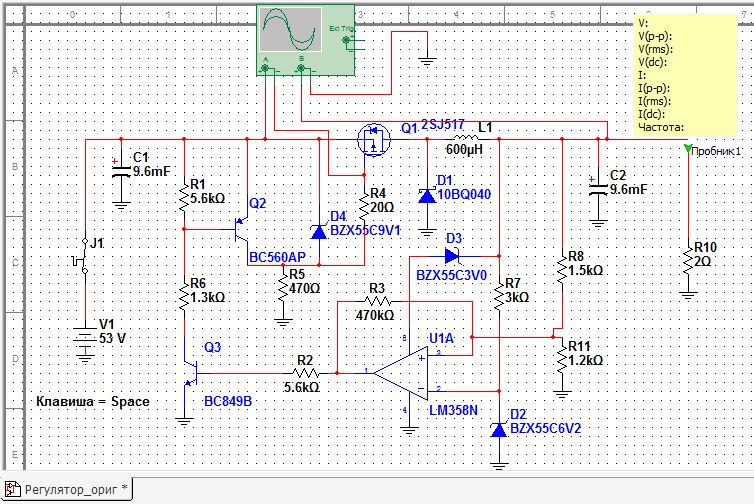Click the BZX55C6V2 zener diode D2 symbol
754x504 pixels.
coord(499,429)
